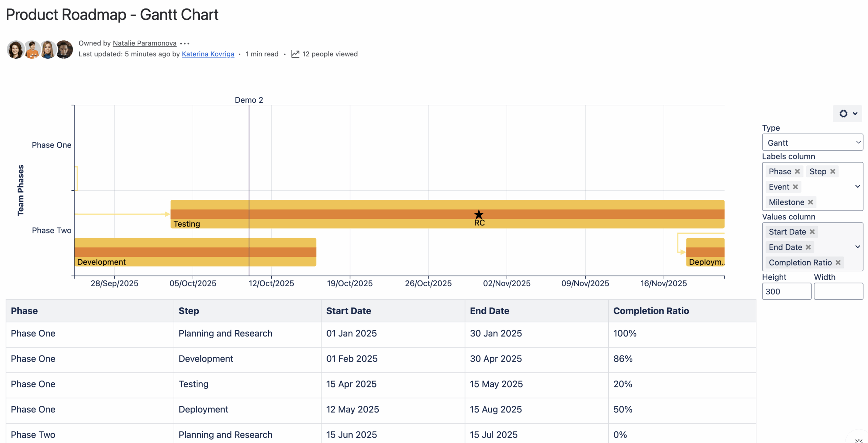Screen dimensions: 868x443
Task: Remove the Step chip from Labels column
Action: pos(833,171)
